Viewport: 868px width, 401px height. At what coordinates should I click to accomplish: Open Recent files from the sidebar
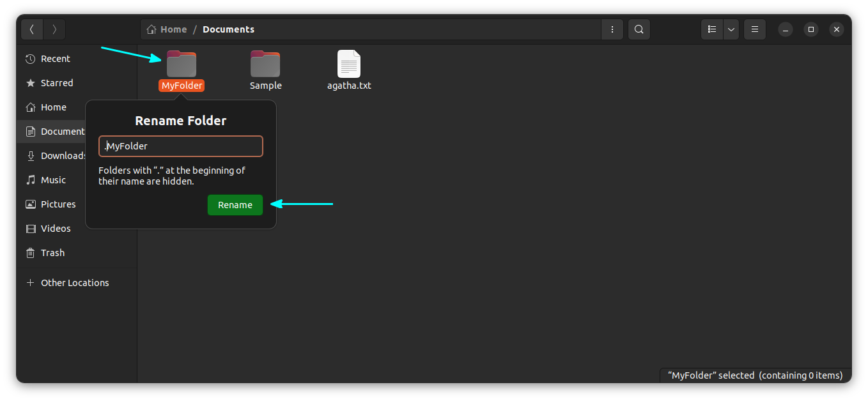(x=56, y=58)
